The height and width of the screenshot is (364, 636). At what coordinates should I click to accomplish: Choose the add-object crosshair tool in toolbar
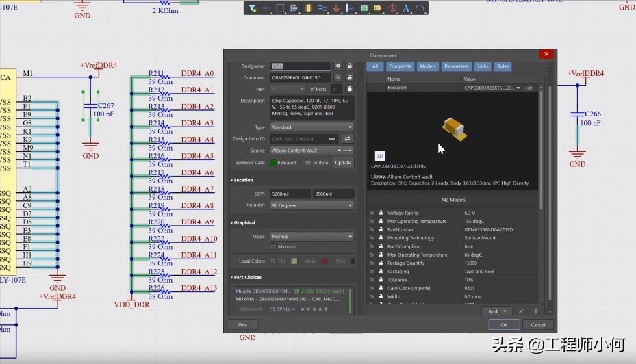click(x=266, y=8)
